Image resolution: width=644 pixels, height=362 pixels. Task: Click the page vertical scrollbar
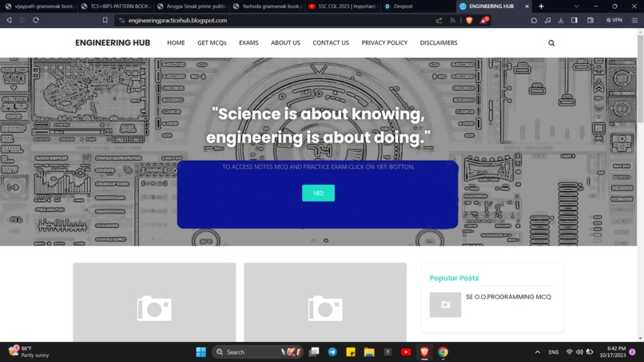point(640,78)
